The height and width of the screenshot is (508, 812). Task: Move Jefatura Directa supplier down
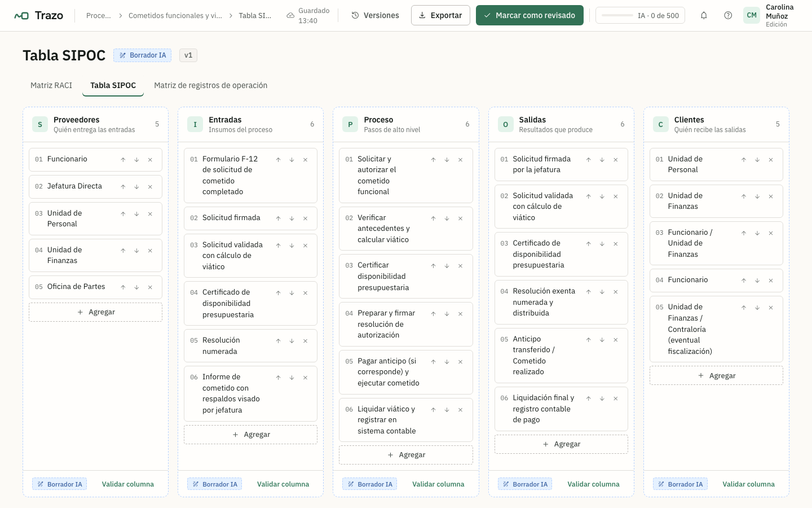(136, 187)
